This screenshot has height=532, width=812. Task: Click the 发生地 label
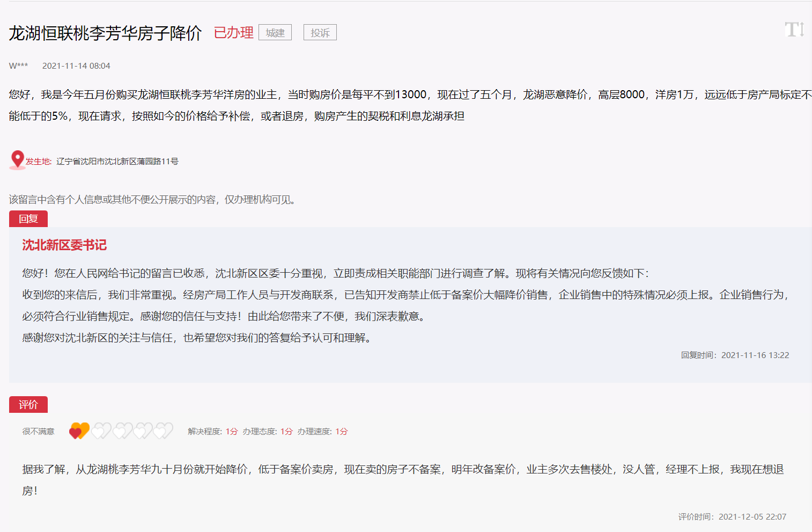pyautogui.click(x=39, y=162)
